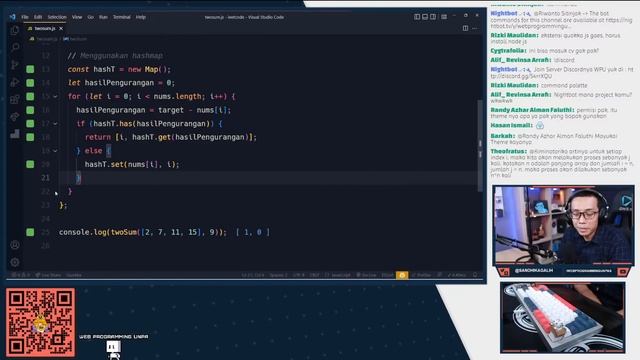Open the Run and Debug view
The image size is (640, 360).
pyautogui.click(x=15, y=82)
